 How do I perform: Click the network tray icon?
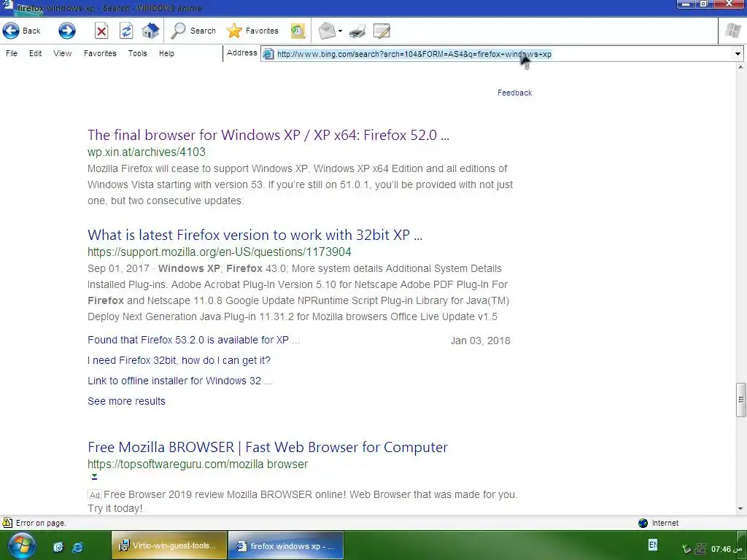click(x=700, y=549)
